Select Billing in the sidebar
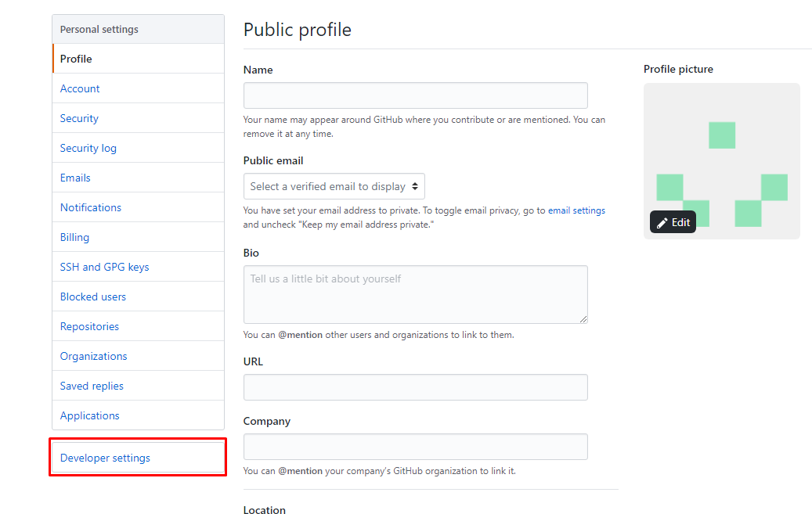 (74, 237)
